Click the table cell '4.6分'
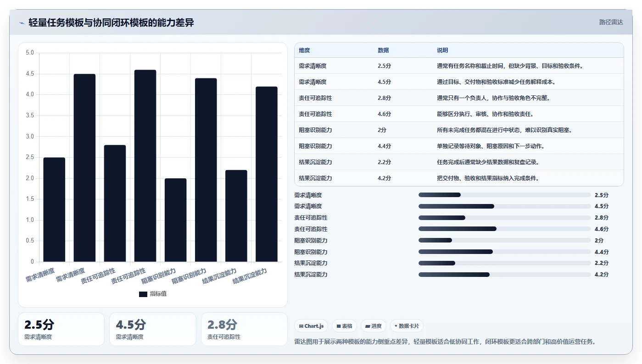Viewport: 642px width, 364px height. coord(384,114)
